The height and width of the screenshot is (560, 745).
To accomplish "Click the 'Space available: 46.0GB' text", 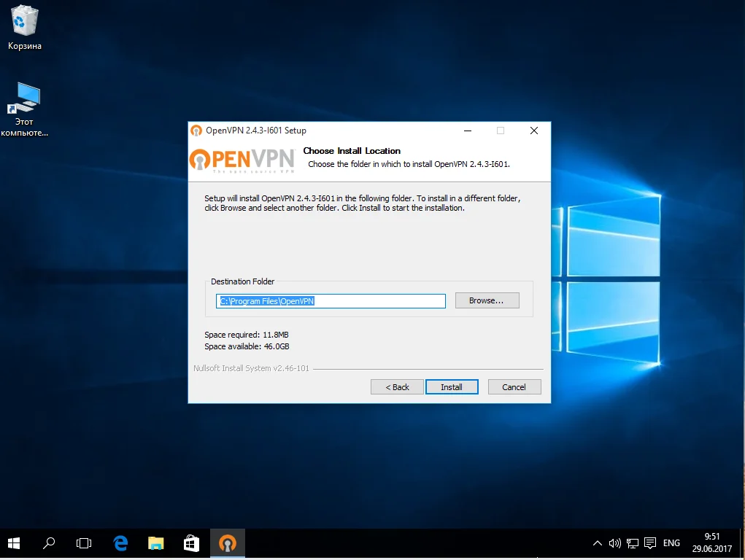I will coord(247,346).
